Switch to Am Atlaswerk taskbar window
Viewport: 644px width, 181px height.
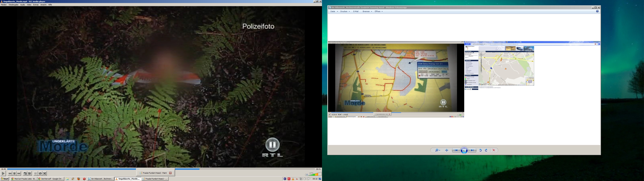click(x=101, y=179)
